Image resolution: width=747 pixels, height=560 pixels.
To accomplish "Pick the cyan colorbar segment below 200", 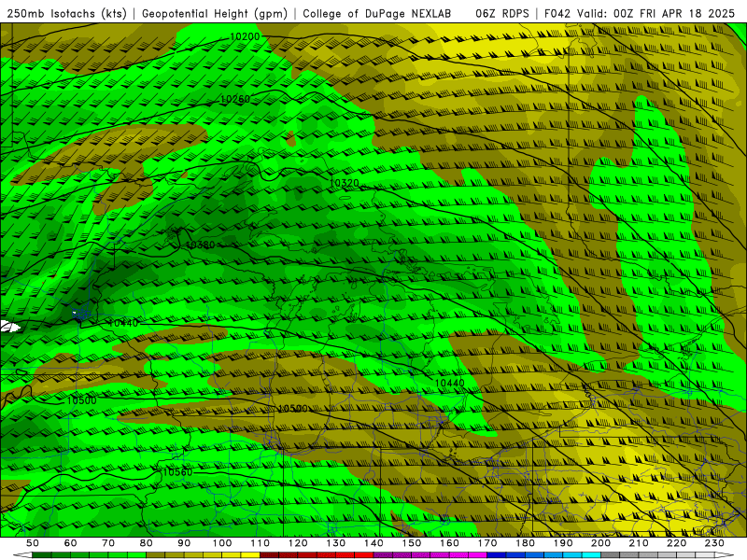I will click(x=591, y=555).
